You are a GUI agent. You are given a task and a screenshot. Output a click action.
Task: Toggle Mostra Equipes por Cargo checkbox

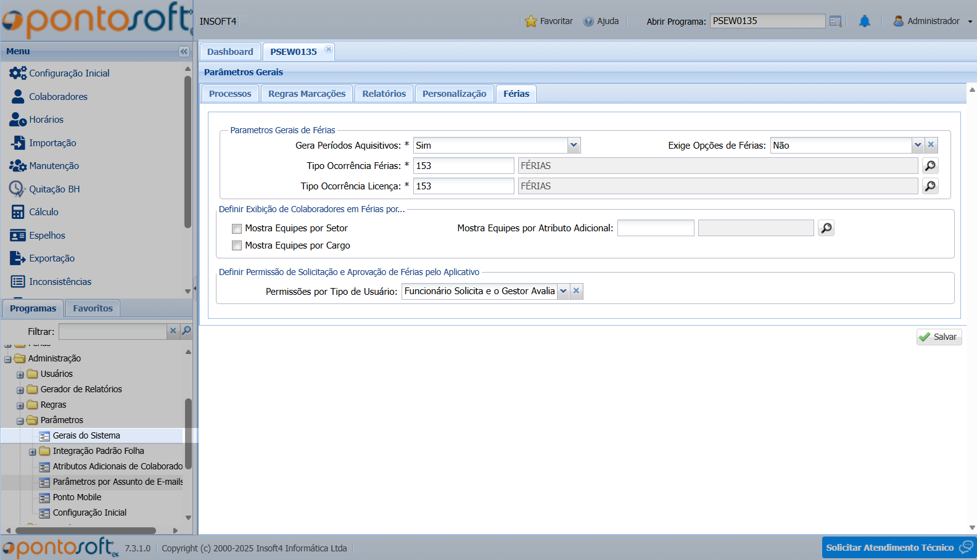click(x=237, y=245)
